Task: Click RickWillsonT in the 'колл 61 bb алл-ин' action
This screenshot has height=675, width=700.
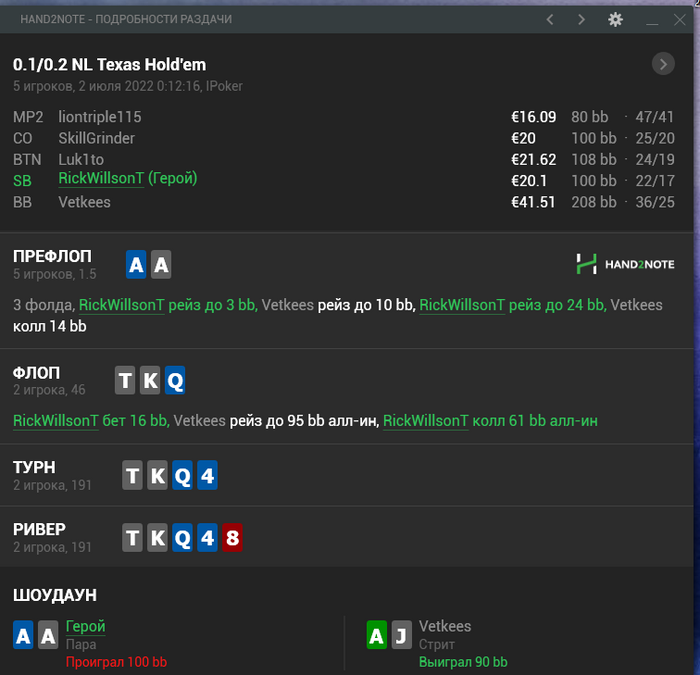Action: [425, 421]
